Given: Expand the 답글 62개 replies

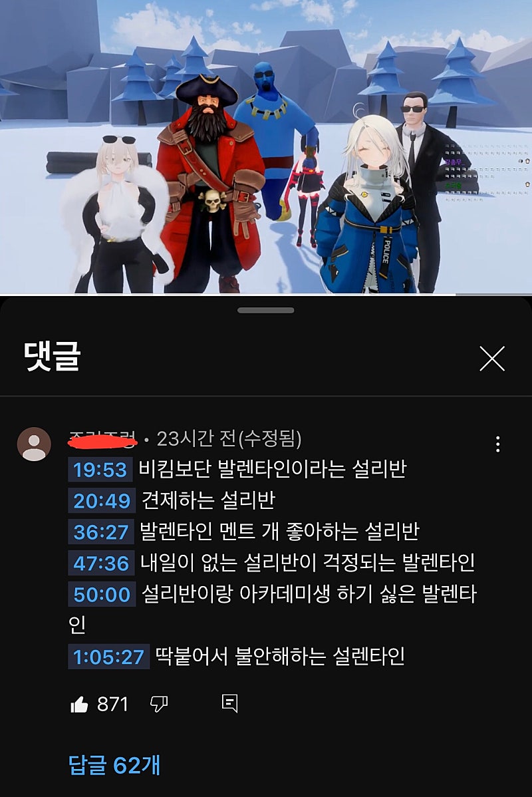Looking at the screenshot, I should 114,765.
